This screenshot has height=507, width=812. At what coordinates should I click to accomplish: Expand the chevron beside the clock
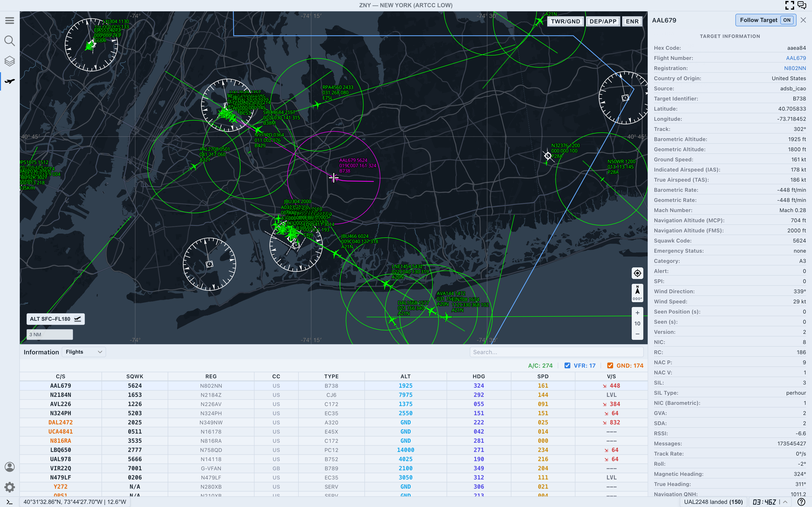(x=785, y=502)
